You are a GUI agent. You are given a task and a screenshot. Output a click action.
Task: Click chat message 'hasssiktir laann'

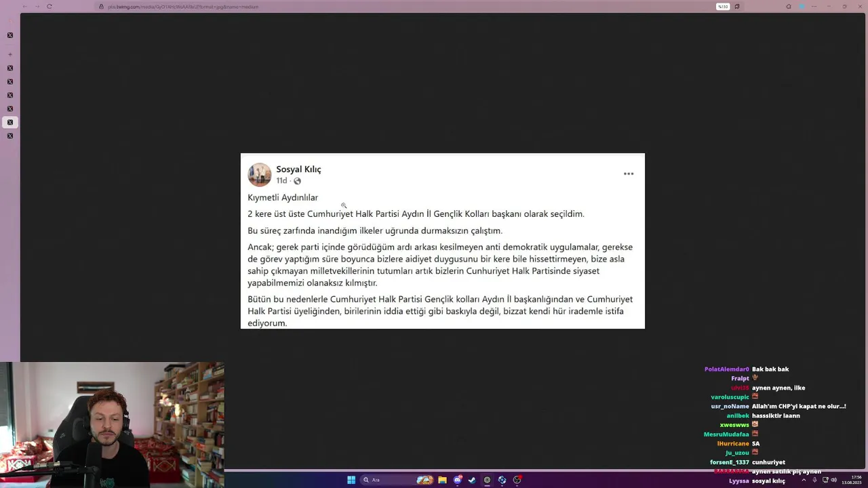click(x=776, y=416)
